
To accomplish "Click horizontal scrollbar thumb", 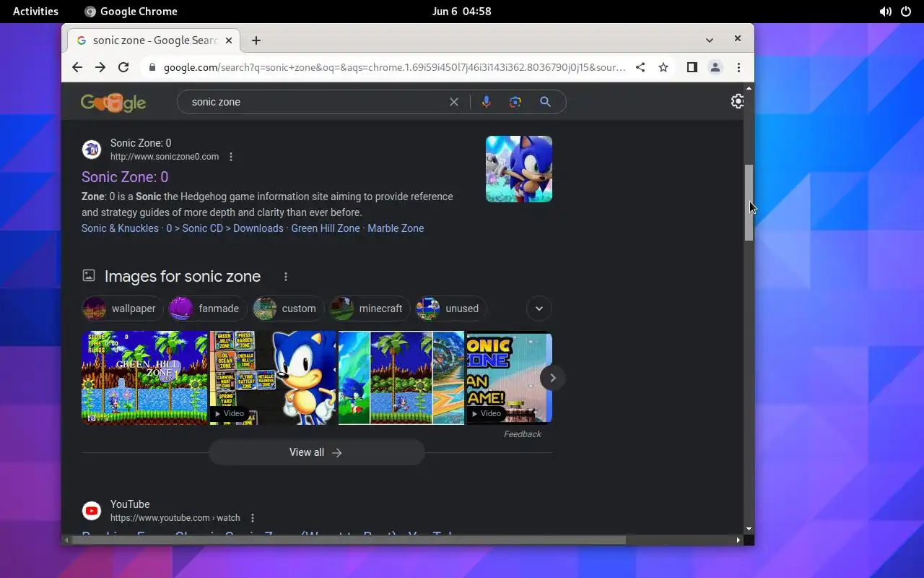I will click(348, 540).
